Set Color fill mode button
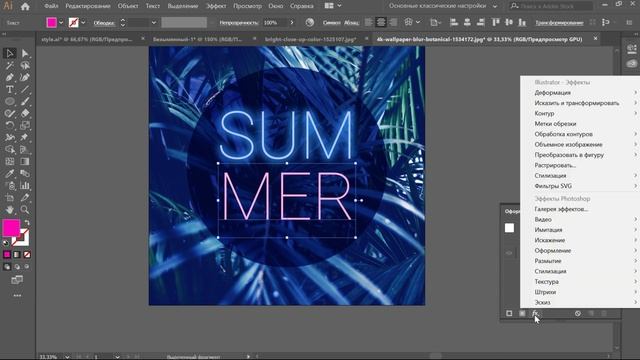 (7, 254)
